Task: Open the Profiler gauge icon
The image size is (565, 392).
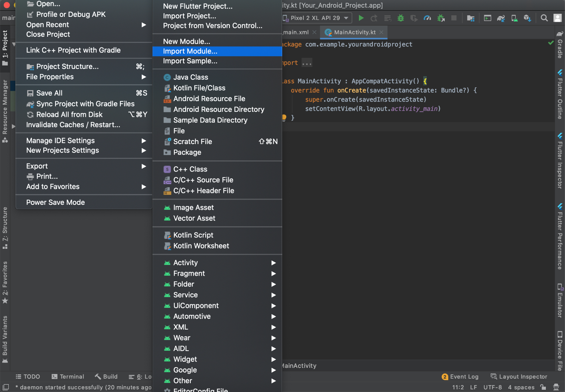Action: (x=427, y=18)
